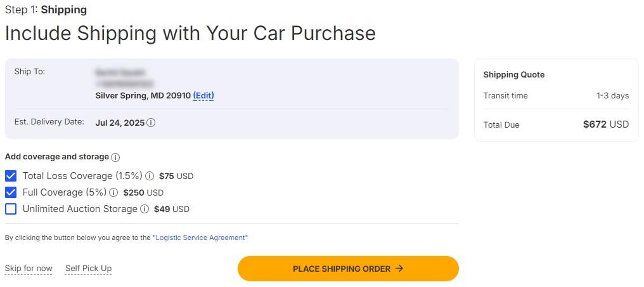Open info icon next to 'Add coverage and storage'
Screen dimensions: 644x287
coord(115,157)
